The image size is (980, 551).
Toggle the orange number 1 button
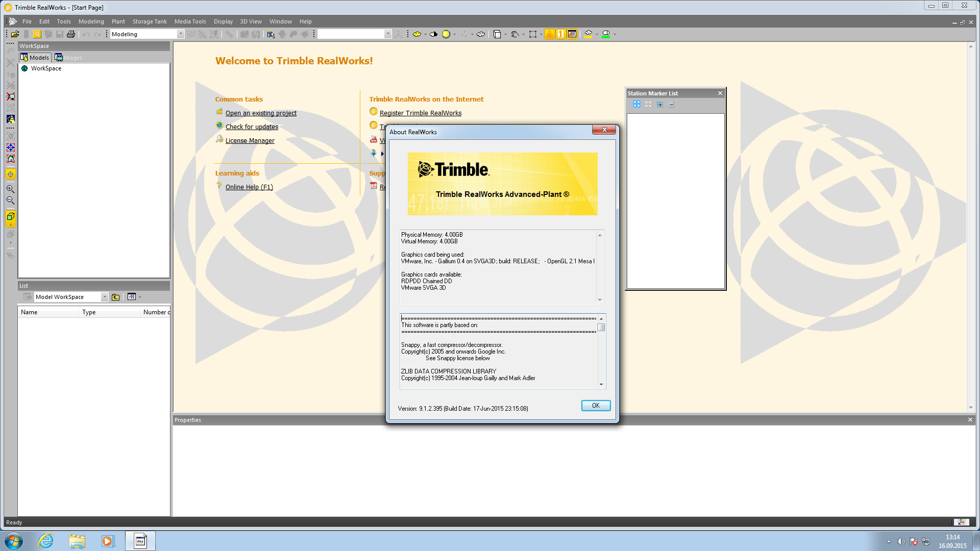561,34
